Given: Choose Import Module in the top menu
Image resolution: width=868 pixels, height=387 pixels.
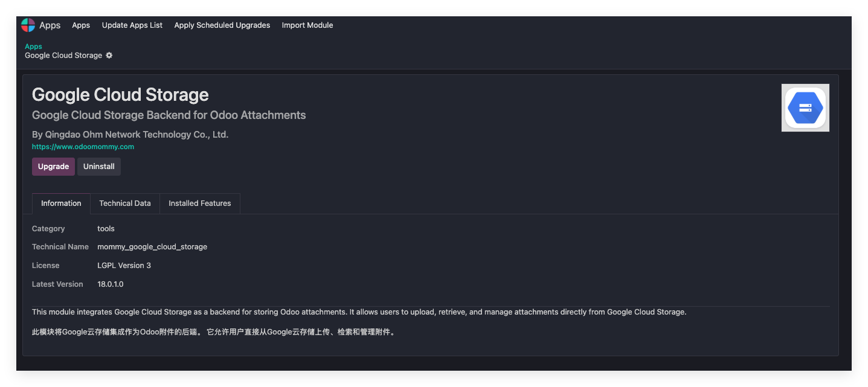Looking at the screenshot, I should tap(307, 25).
